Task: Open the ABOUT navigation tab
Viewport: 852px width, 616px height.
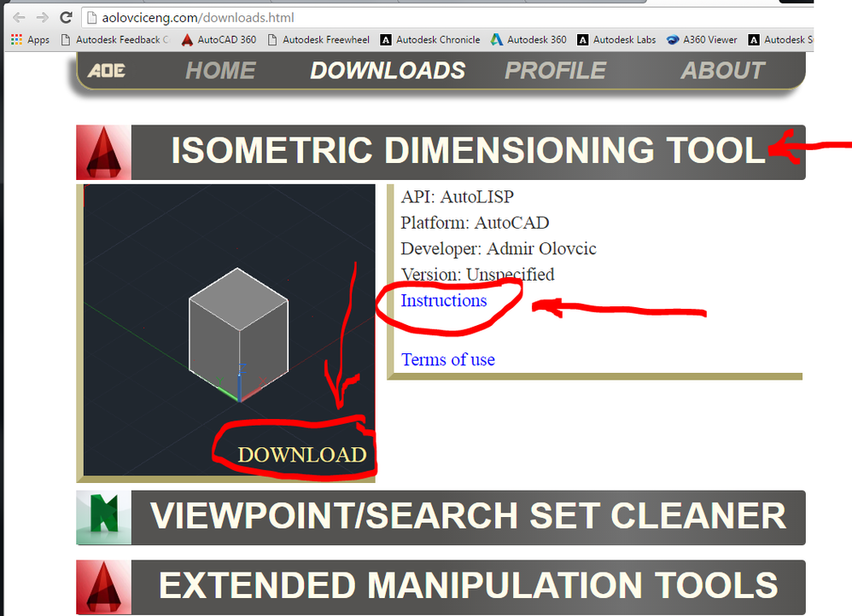Action: coord(723,71)
